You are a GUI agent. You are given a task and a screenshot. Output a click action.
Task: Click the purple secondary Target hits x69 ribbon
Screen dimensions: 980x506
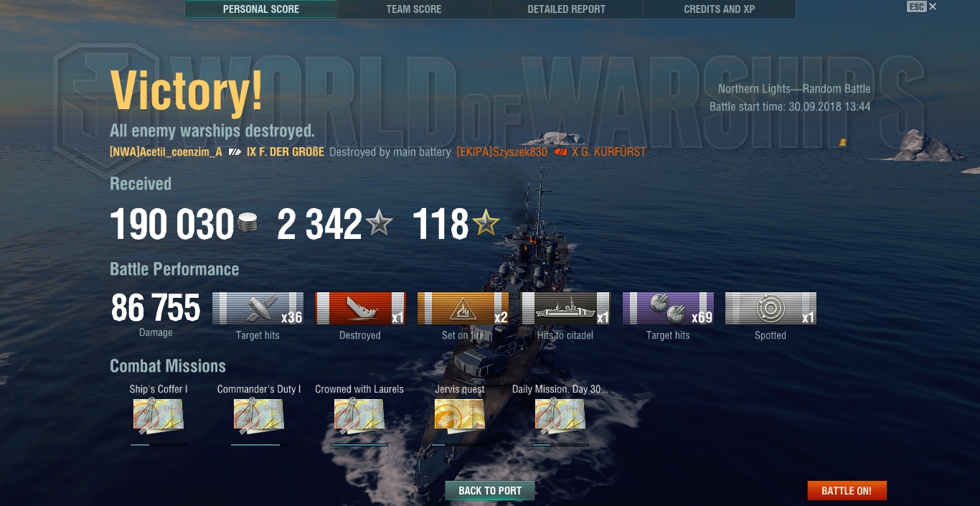(x=668, y=309)
